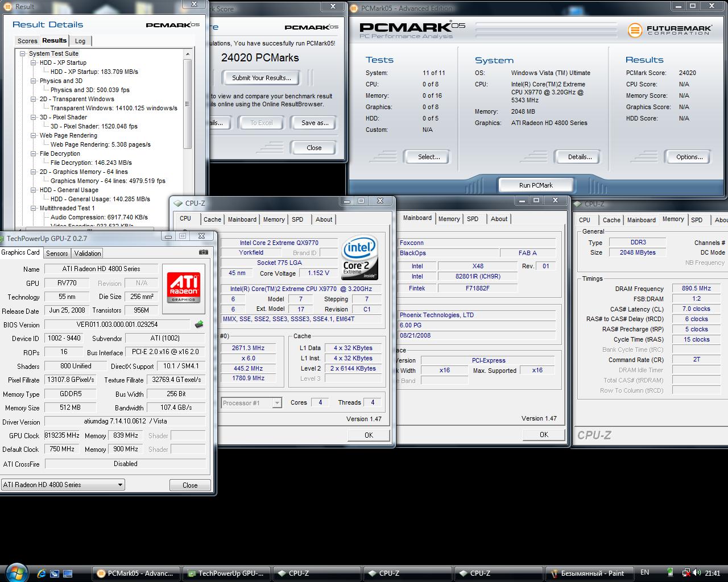
Task: Click Save as... button in score dialog
Action: 315,123
